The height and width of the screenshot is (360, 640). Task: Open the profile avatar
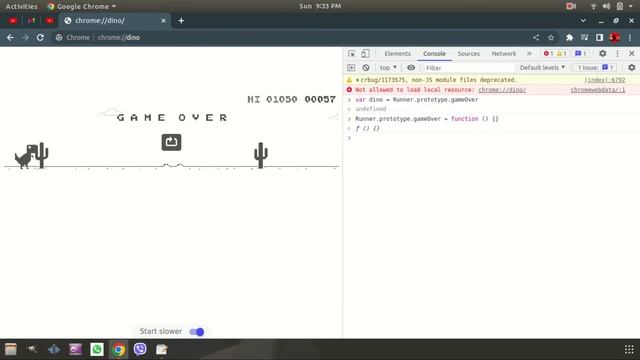coord(615,38)
